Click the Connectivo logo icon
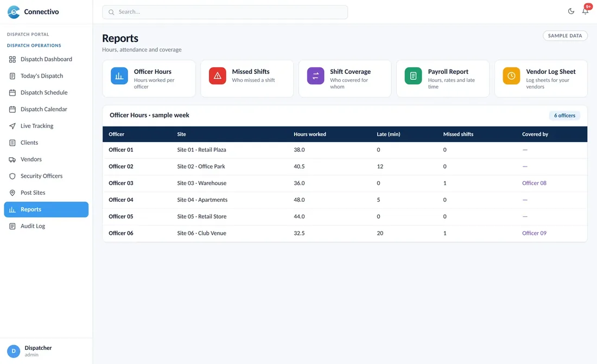 [14, 12]
